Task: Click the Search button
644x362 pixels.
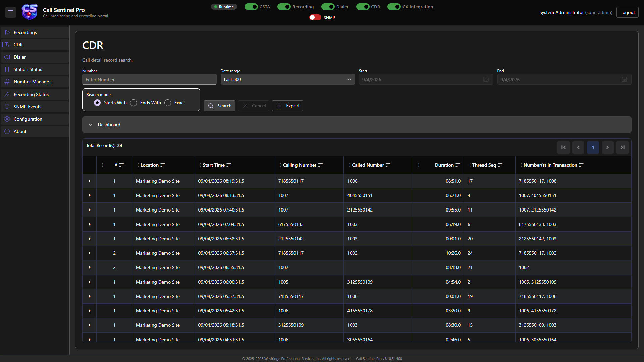Action: 219,106
